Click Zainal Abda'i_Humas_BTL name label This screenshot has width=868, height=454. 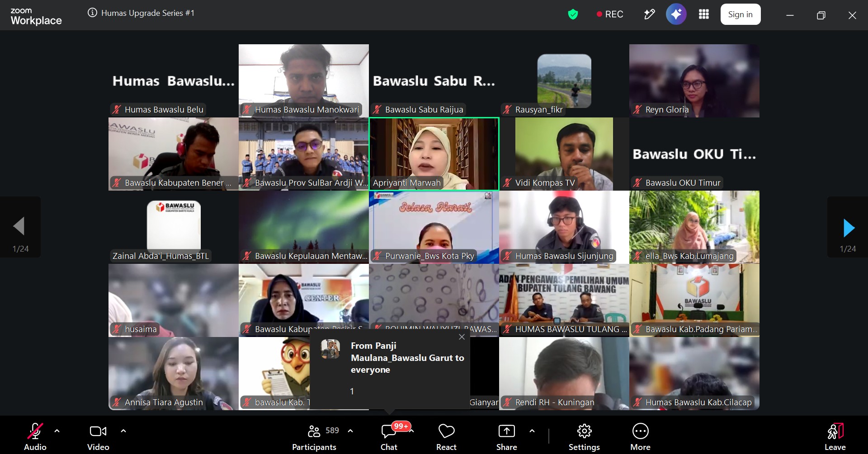(x=161, y=256)
